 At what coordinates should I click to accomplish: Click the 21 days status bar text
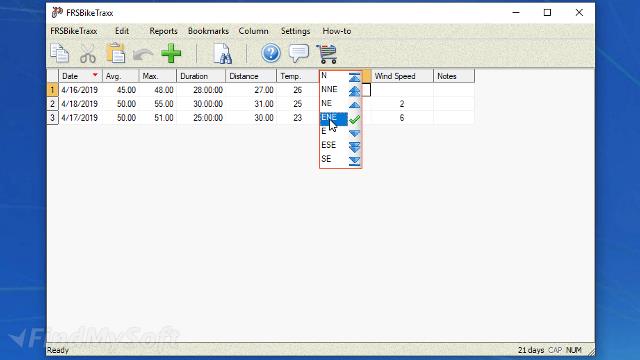(x=531, y=350)
